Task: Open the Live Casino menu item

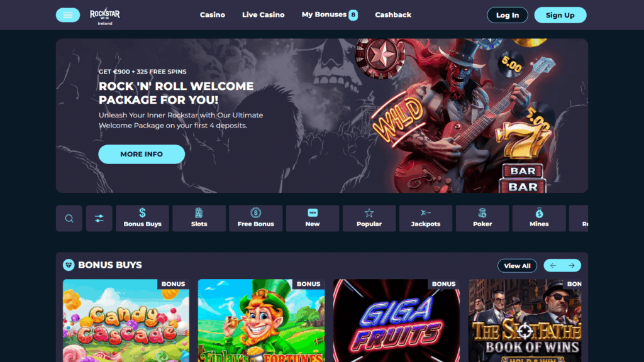Action: point(264,15)
